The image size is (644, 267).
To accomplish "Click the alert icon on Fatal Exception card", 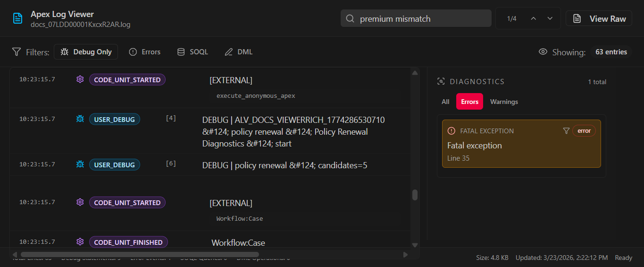I will click(x=452, y=131).
